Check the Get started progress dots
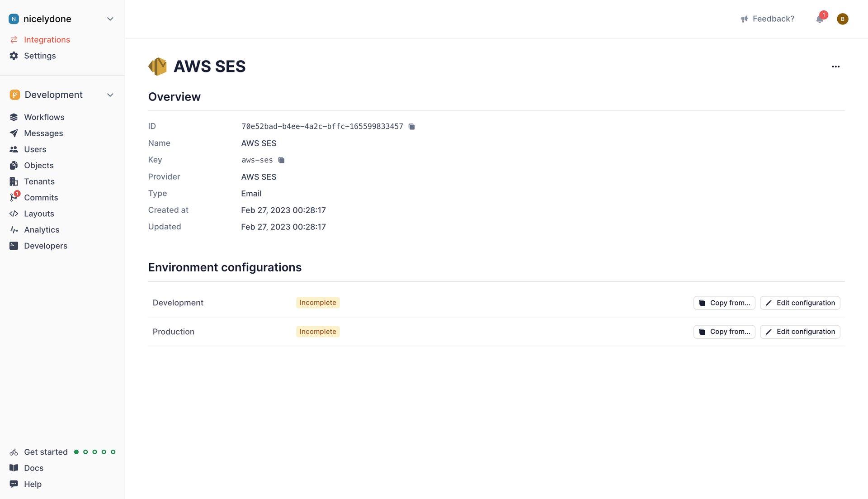The image size is (868, 499). [x=94, y=451]
